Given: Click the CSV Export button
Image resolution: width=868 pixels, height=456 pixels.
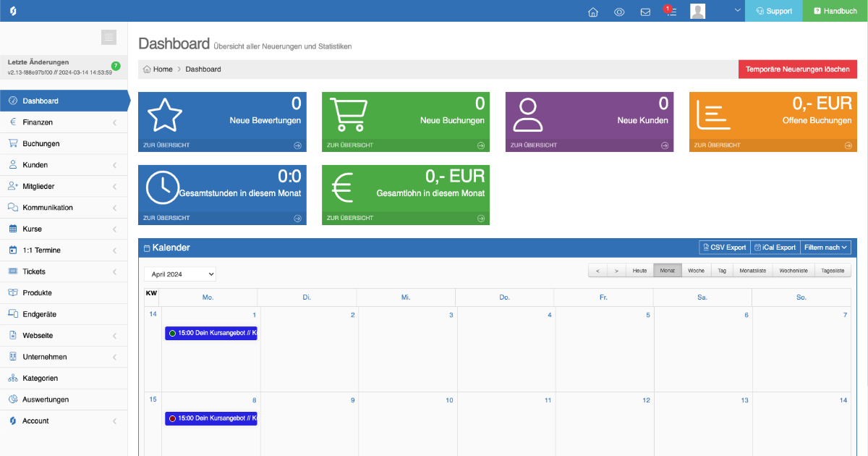Looking at the screenshot, I should (x=724, y=248).
